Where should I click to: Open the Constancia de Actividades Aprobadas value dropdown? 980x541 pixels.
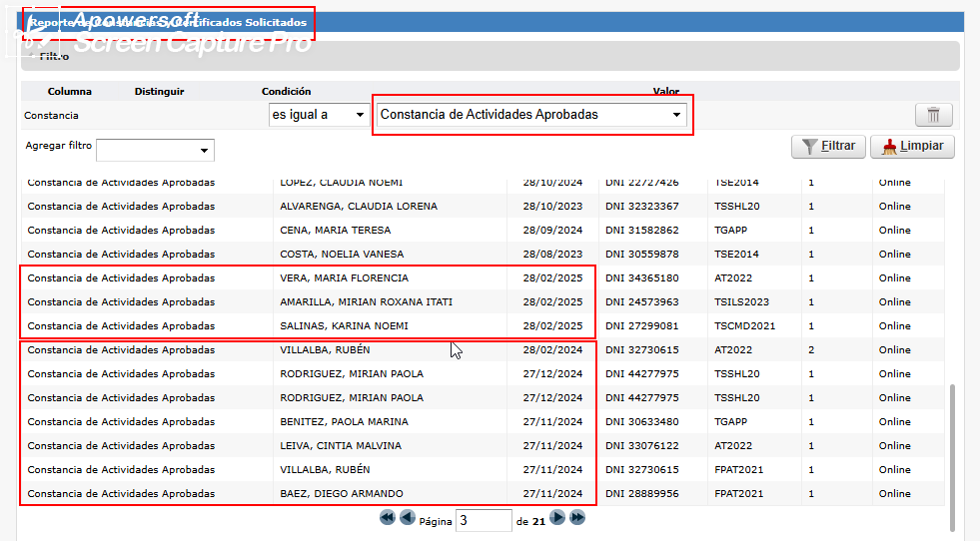point(531,115)
